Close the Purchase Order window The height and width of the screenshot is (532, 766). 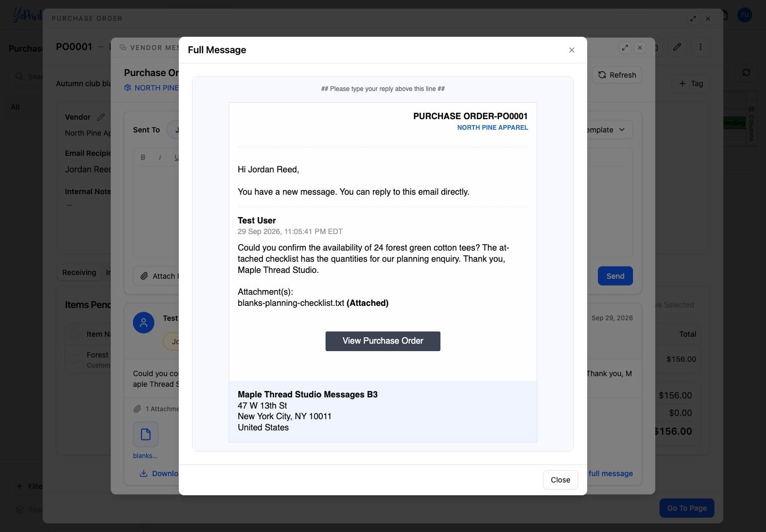coord(708,19)
